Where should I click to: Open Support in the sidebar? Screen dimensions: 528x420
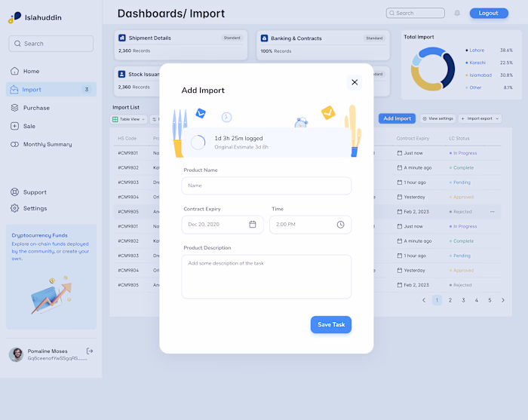coord(51,192)
